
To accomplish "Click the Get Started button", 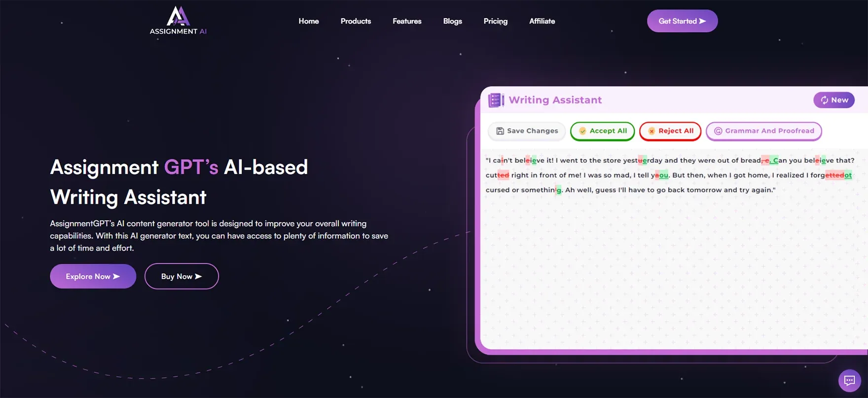I will tap(682, 21).
